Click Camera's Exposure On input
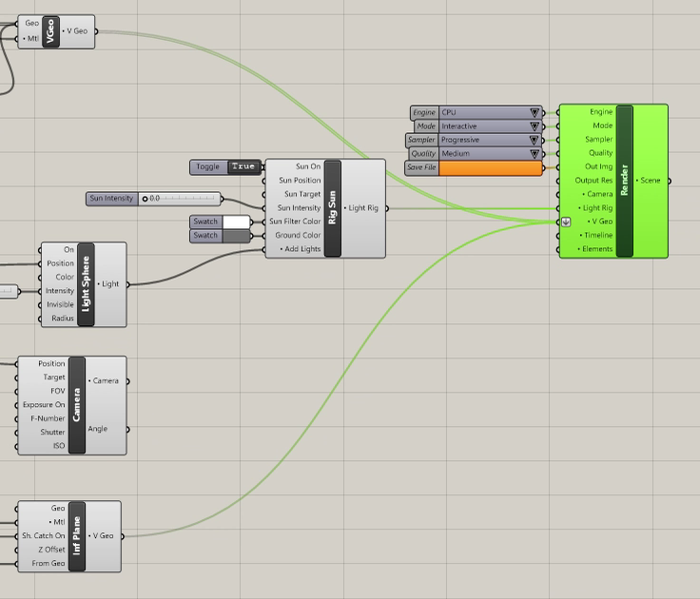Screen dimensions: 700x599 tap(44, 405)
